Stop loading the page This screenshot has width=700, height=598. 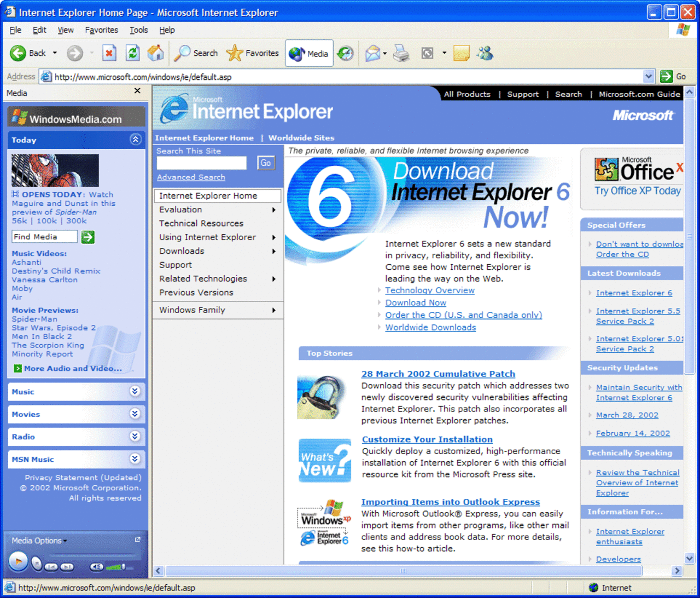coord(109,53)
